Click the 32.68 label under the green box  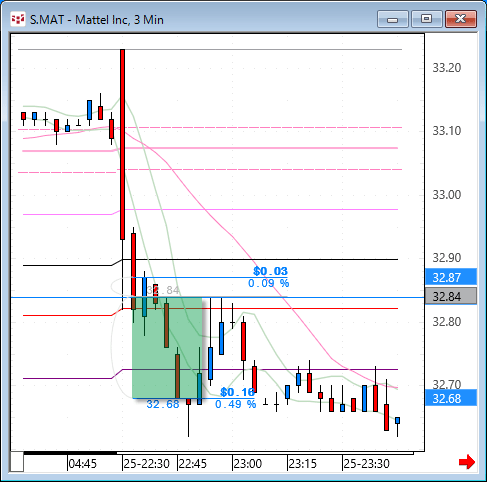pos(163,404)
